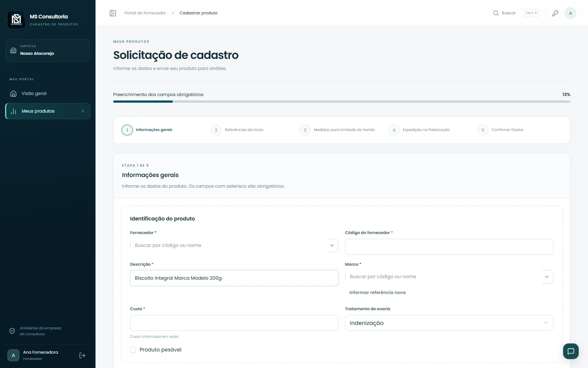Screen dimensions: 588x368
Task: Click the Código do fornecedor input field
Action: coord(449,247)
